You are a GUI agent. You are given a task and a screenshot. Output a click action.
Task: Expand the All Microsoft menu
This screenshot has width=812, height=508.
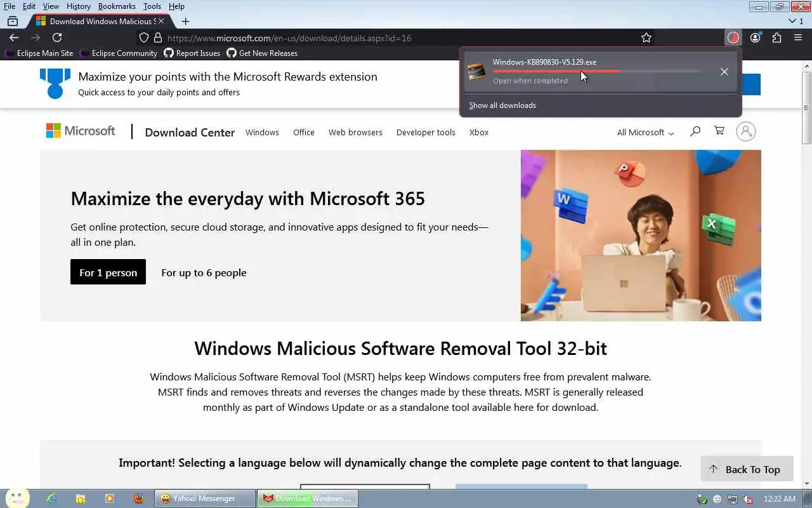[x=645, y=132]
